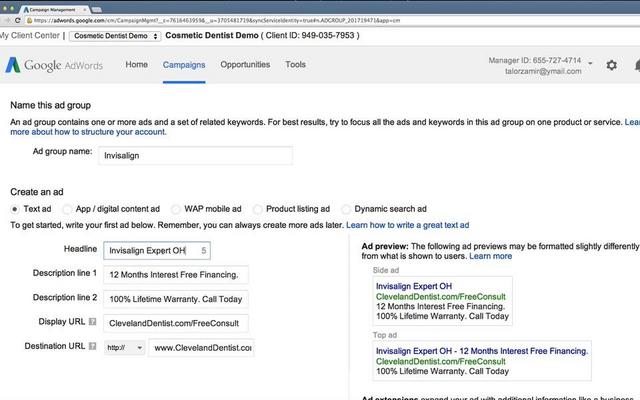Choose WAP mobile ad radio button
The height and width of the screenshot is (400, 640).
tap(176, 209)
